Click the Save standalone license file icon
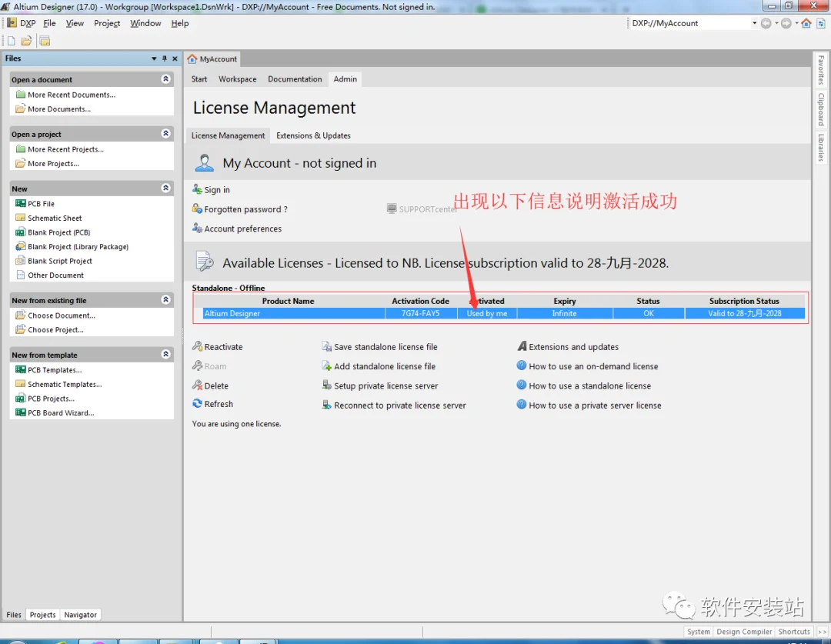Image resolution: width=831 pixels, height=644 pixels. tap(326, 347)
